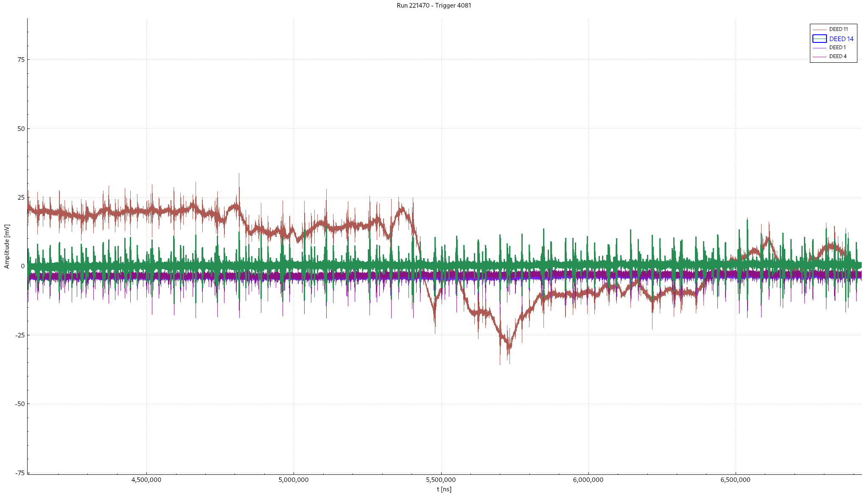Click the 5,000,000 x-axis tick label
The height and width of the screenshot is (496, 868).
294,480
